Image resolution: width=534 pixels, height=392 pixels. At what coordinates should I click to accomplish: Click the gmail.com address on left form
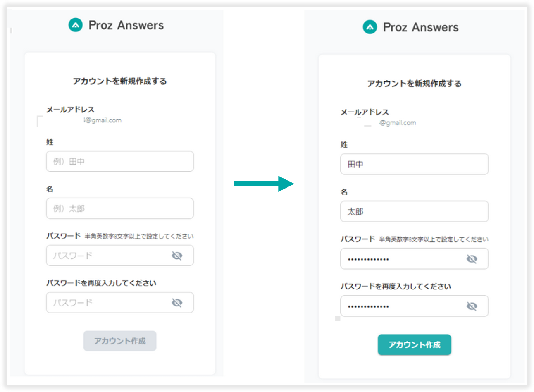(103, 120)
